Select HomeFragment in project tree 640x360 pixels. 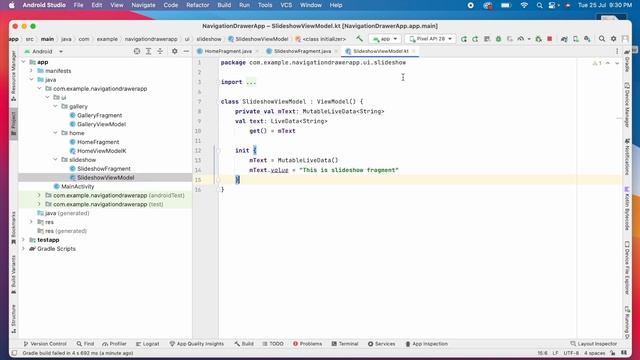(x=98, y=142)
